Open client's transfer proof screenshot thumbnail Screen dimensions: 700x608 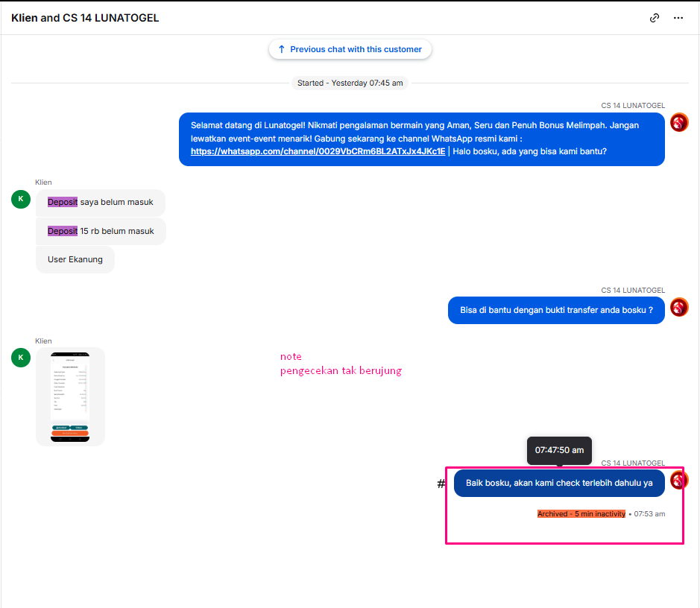click(x=70, y=396)
